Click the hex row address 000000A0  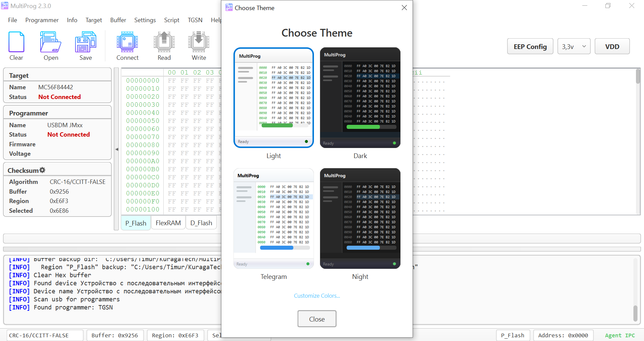click(143, 161)
